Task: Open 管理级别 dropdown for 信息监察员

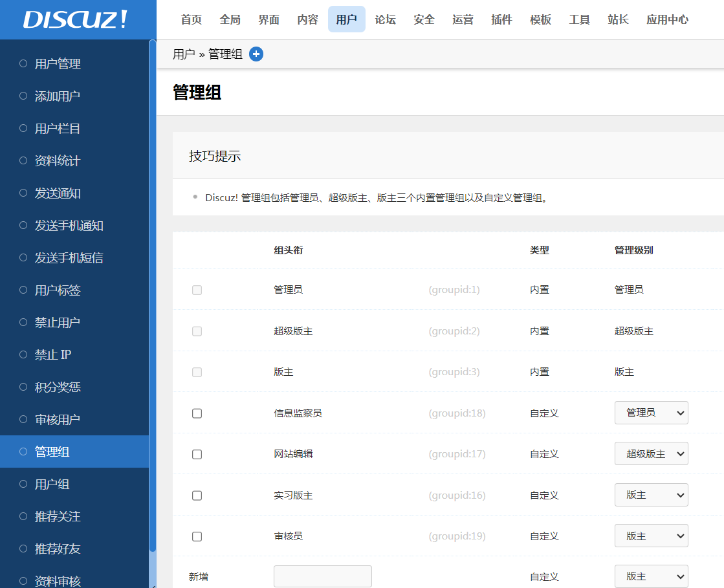Action: (x=651, y=413)
